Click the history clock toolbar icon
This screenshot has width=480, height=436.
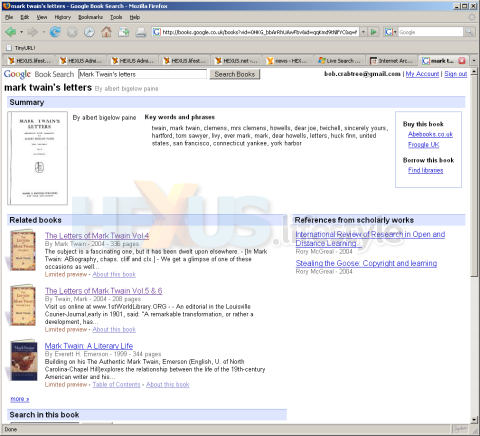[89, 32]
